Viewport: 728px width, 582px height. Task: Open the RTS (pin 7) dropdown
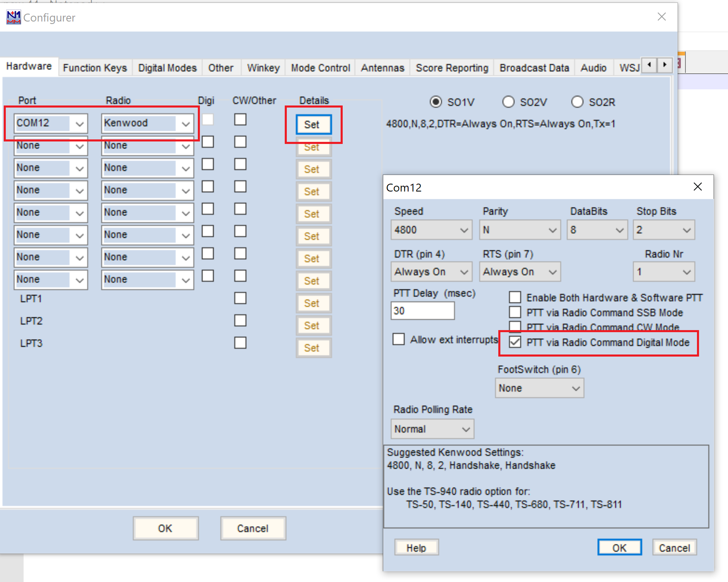(520, 272)
